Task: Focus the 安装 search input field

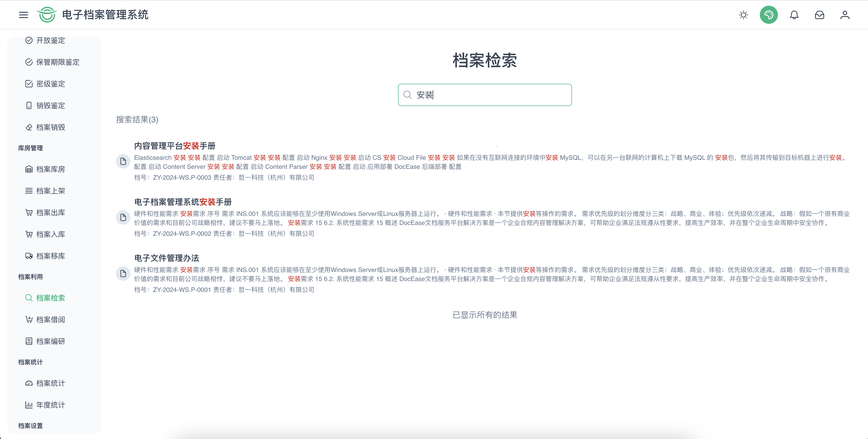Action: (484, 95)
